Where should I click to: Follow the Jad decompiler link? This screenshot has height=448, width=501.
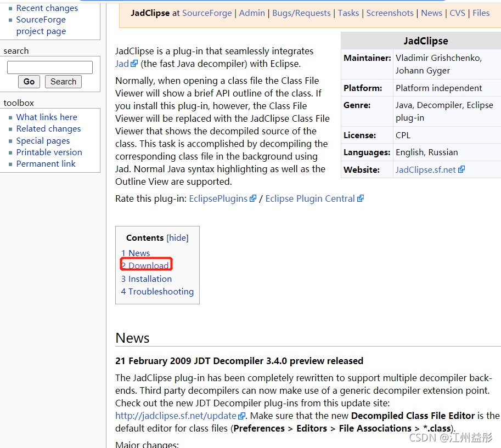pyautogui.click(x=122, y=64)
